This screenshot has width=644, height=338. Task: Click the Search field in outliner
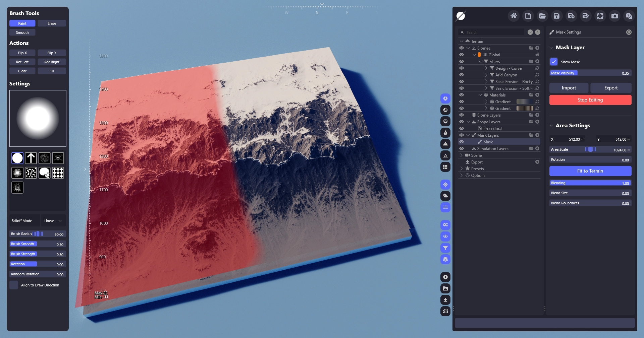pyautogui.click(x=493, y=32)
